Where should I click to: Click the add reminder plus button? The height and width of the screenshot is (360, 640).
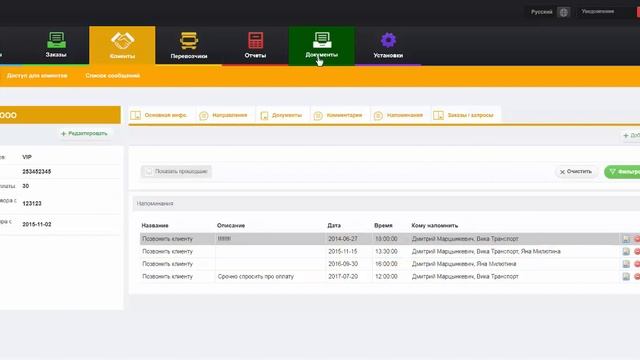coord(631,135)
